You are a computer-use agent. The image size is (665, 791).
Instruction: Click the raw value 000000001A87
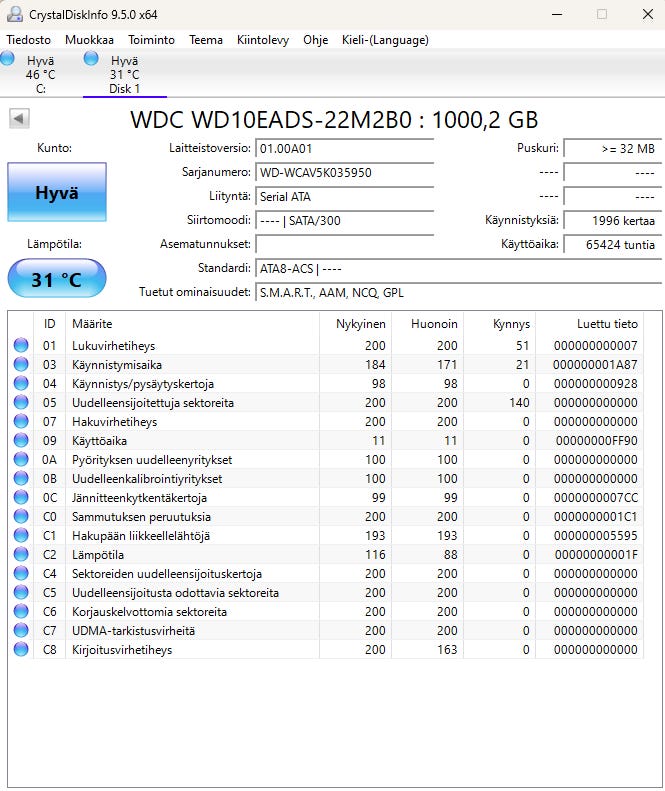(595, 364)
